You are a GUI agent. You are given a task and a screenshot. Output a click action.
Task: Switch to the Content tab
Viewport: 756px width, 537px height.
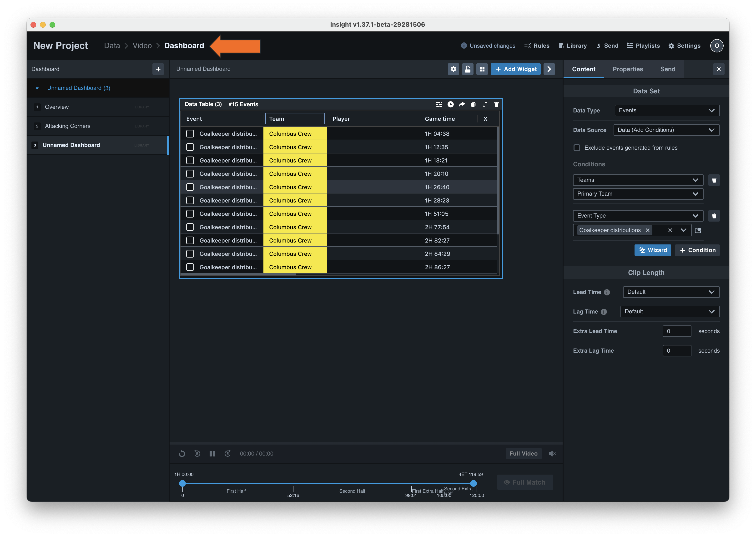tap(584, 69)
